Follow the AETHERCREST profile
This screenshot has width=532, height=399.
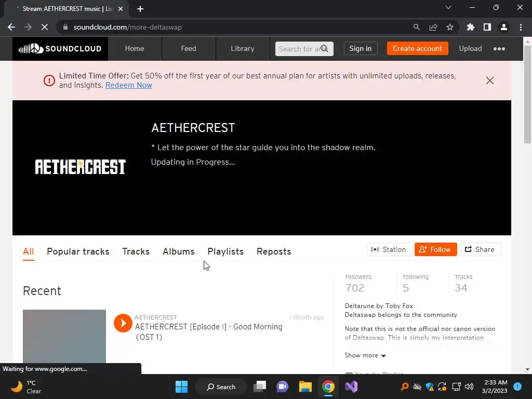pyautogui.click(x=436, y=249)
